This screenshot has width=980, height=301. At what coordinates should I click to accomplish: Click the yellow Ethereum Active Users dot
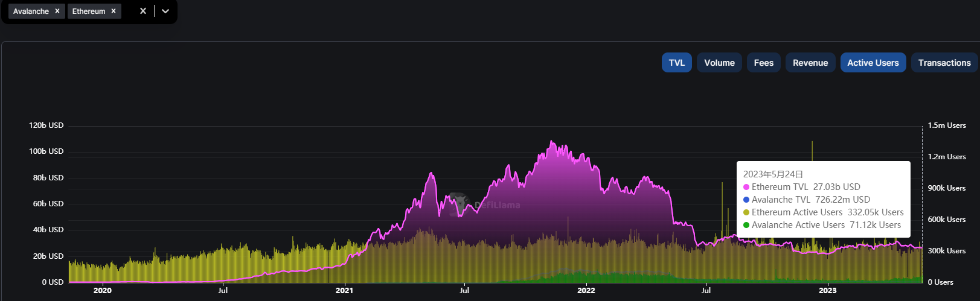746,213
